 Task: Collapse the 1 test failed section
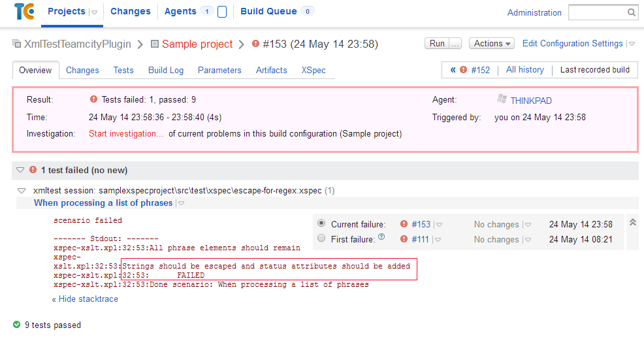20,170
